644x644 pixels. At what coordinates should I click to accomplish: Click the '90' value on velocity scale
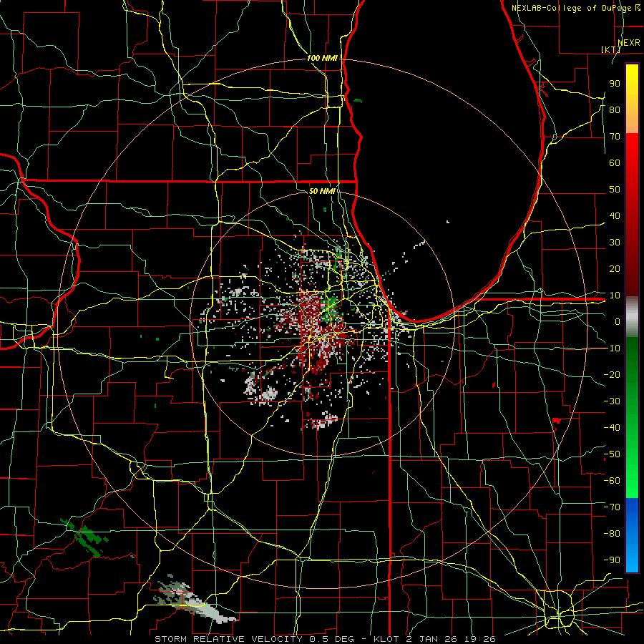coord(615,84)
